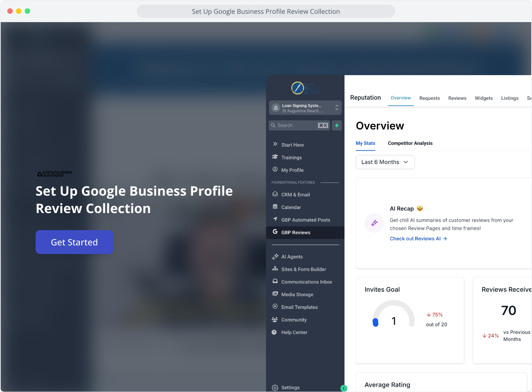This screenshot has height=392, width=532.
Task: Go to the Trainings menu label
Action: pyautogui.click(x=291, y=158)
